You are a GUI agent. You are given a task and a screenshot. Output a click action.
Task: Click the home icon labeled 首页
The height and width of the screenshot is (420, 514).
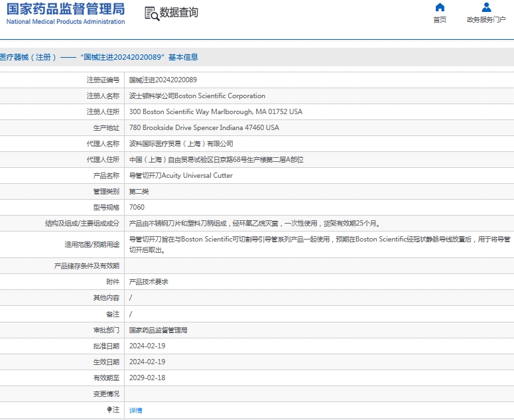point(440,7)
